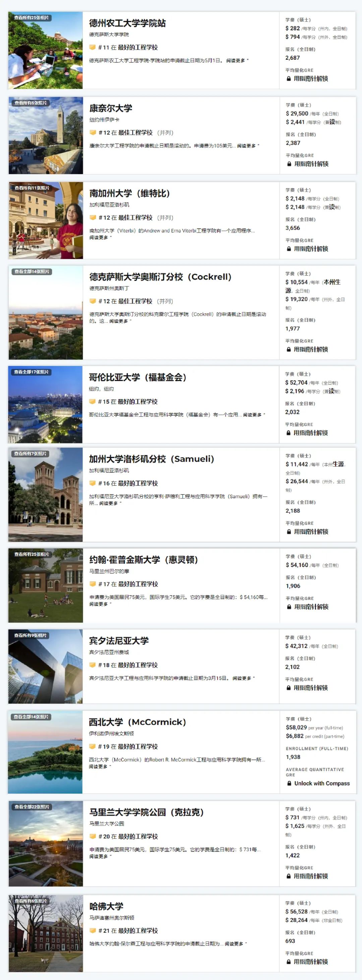Open 南加州大学（维特比）school title

coord(130,193)
